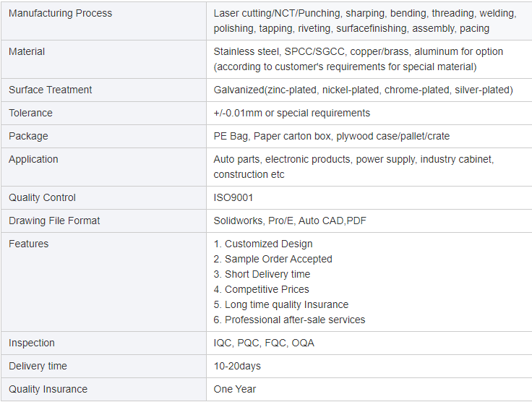This screenshot has width=532, height=402.
Task: Click the 'IQC, PQC, FQC, OQA' text
Action: coord(264,343)
